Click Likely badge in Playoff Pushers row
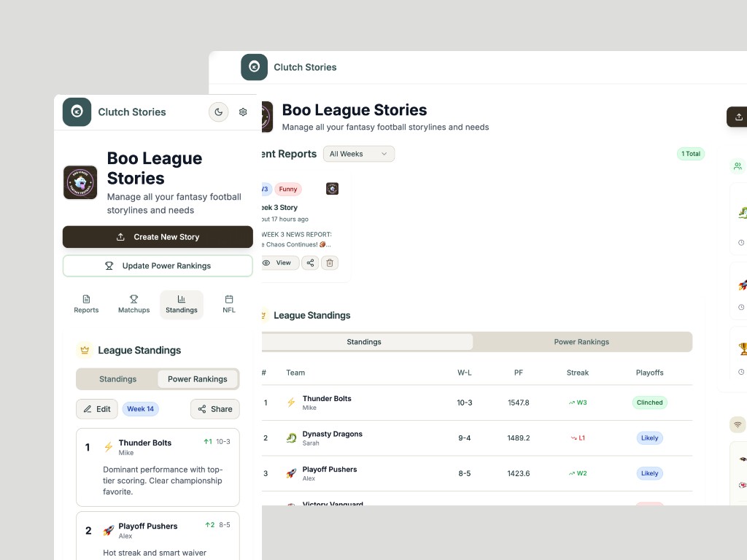747x560 pixels. coord(650,473)
